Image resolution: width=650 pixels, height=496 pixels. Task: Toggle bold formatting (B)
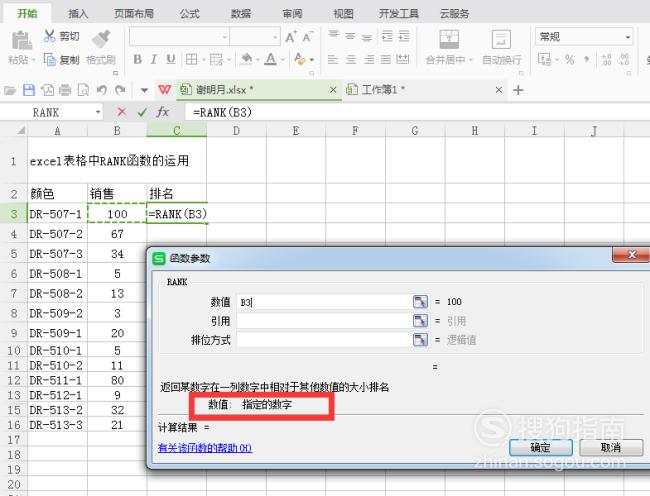click(137, 59)
